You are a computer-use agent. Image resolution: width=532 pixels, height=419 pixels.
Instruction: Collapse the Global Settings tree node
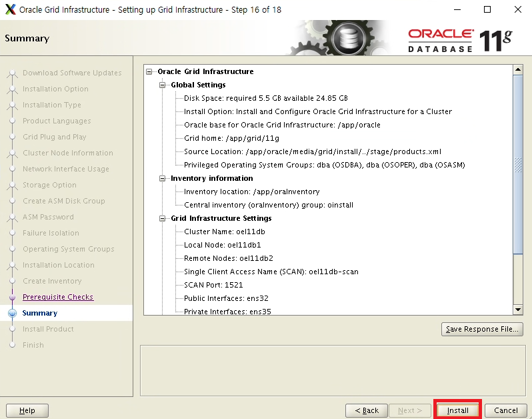162,85
